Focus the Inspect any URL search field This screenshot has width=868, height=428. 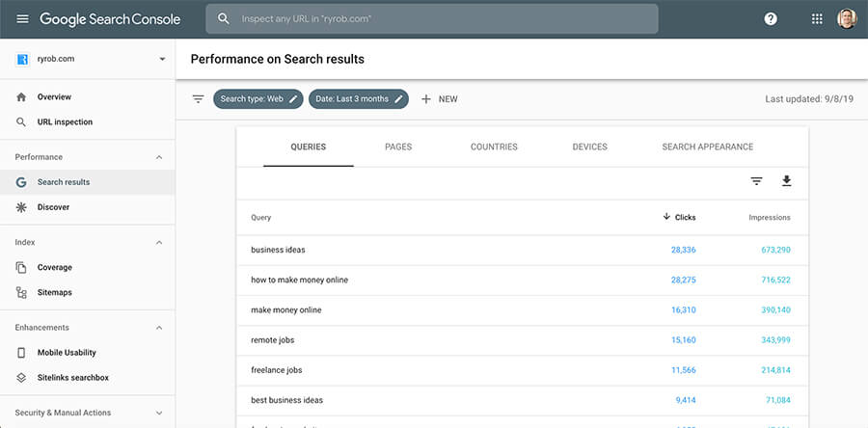(x=432, y=19)
